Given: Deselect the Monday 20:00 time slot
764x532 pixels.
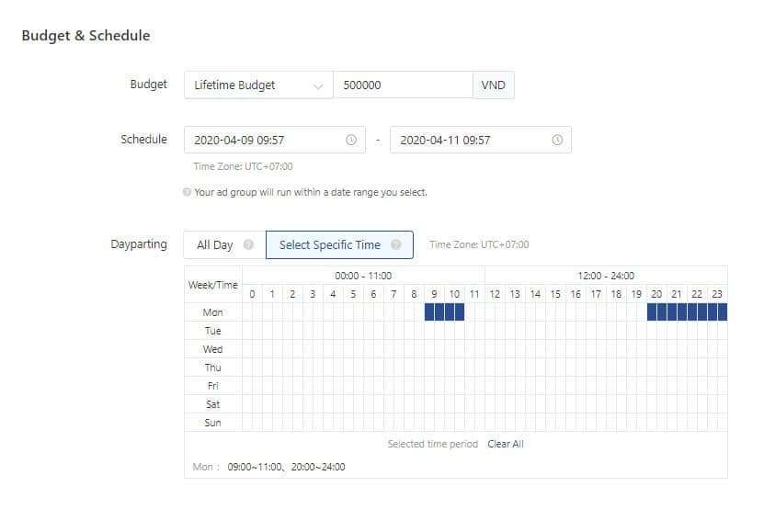Looking at the screenshot, I should click(652, 312).
